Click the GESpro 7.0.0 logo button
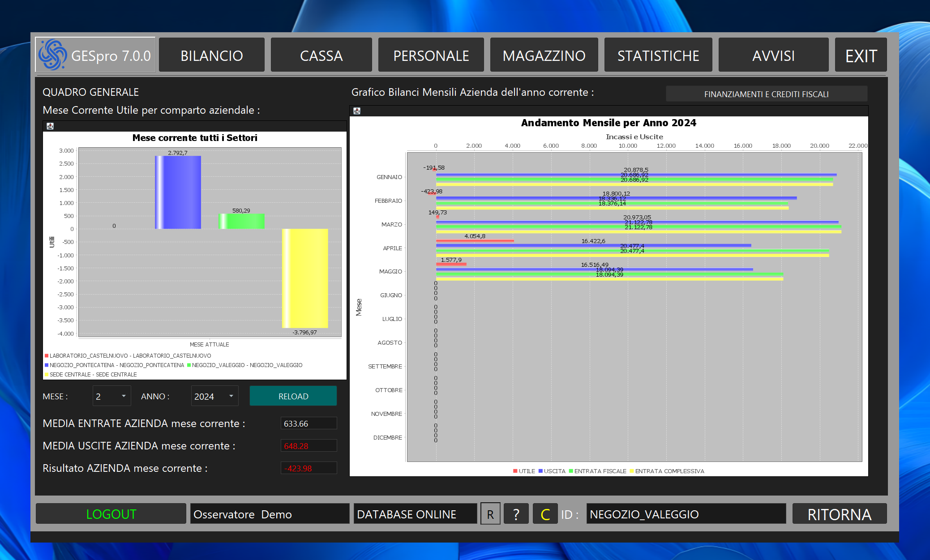The height and width of the screenshot is (560, 930). pos(95,55)
